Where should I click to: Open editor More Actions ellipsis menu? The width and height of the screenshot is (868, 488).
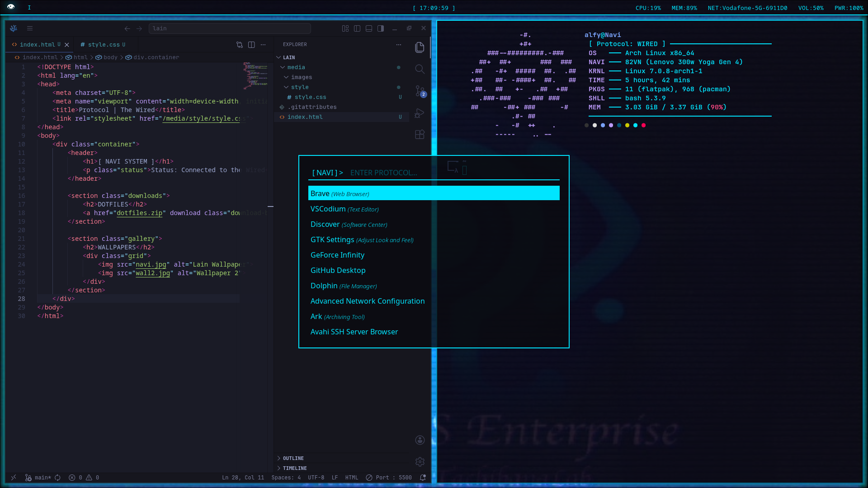click(x=263, y=45)
